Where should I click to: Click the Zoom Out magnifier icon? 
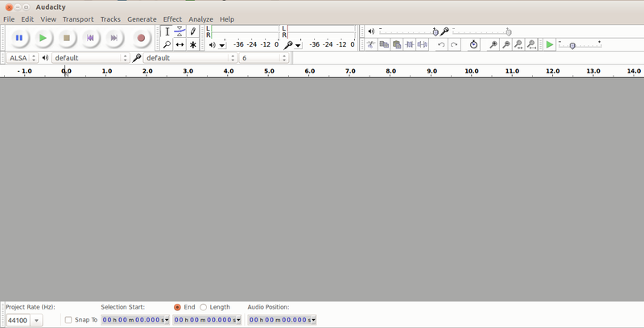[x=506, y=44]
